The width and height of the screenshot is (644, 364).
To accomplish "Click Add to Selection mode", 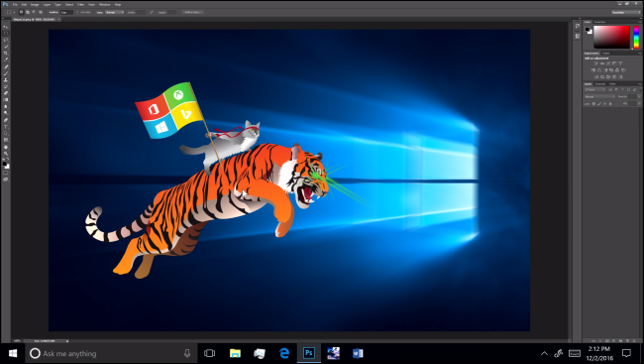I will [28, 12].
